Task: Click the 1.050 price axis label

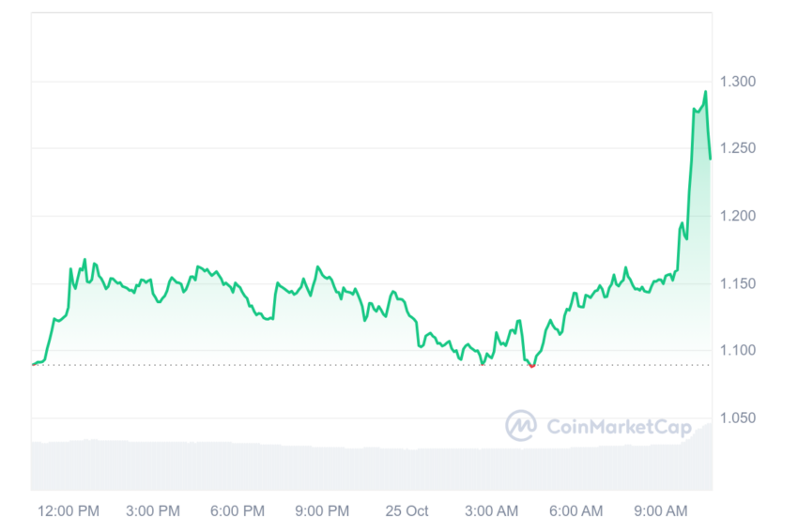Action: pos(737,418)
